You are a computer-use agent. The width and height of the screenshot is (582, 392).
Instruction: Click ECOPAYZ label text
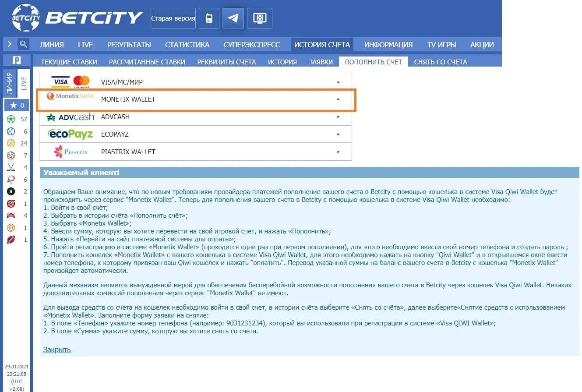pyautogui.click(x=115, y=134)
